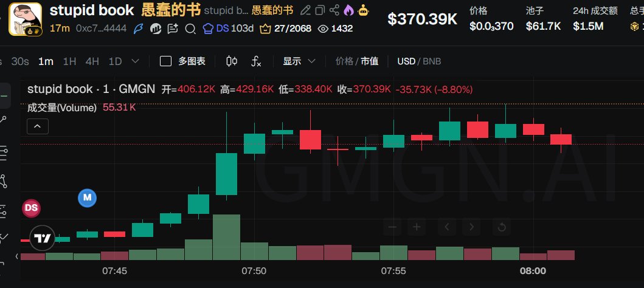Click the pencil edit icon in header
Screen dimensions: 644x288
[305, 11]
